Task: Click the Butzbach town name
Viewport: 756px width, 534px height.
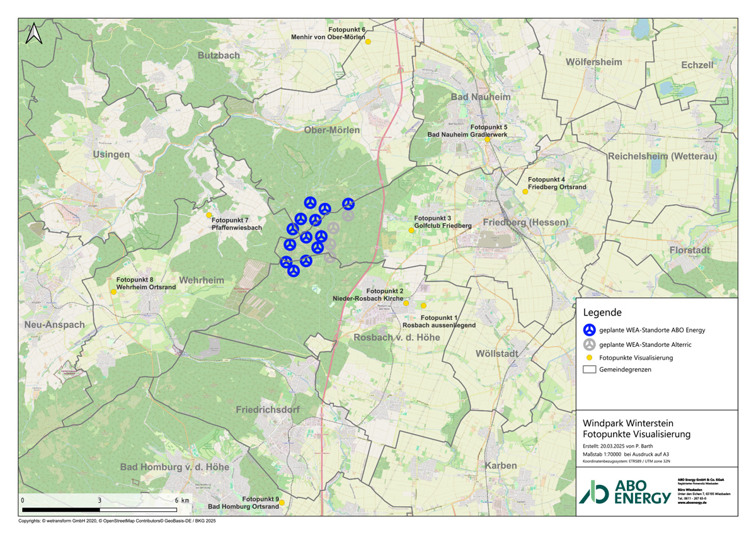Action: click(x=219, y=55)
